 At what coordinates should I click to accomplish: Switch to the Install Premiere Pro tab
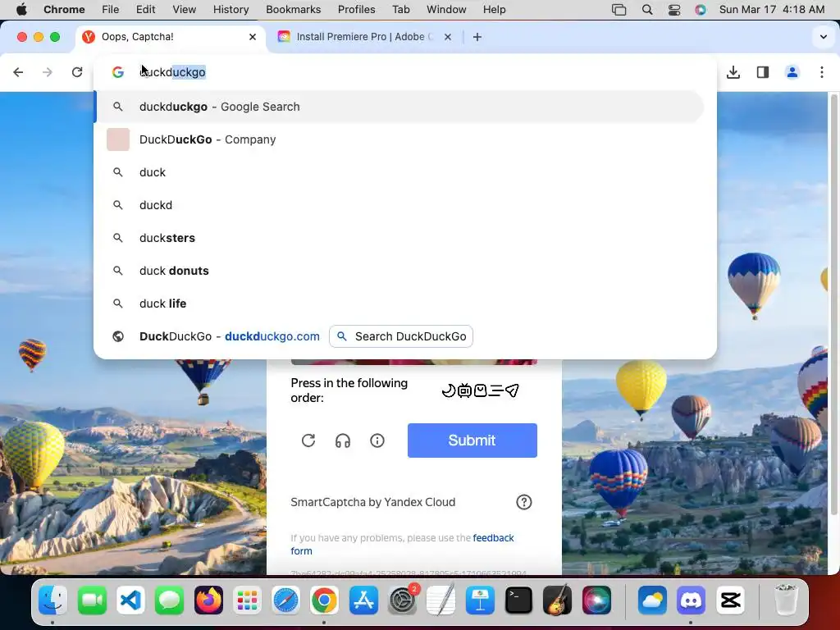(x=364, y=37)
